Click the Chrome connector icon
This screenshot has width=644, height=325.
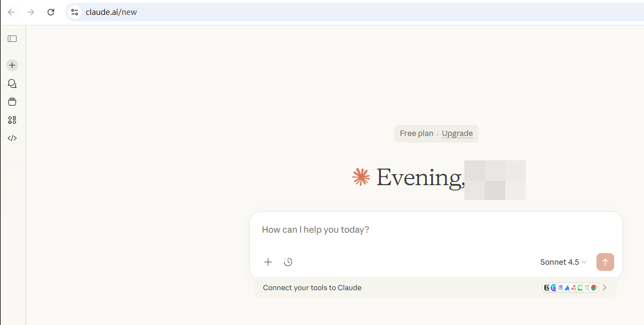point(594,287)
